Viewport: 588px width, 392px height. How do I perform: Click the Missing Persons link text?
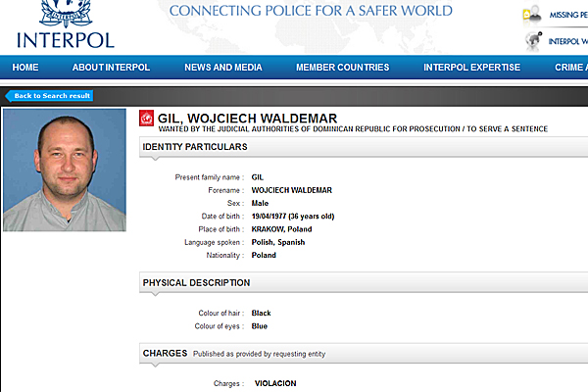(568, 15)
